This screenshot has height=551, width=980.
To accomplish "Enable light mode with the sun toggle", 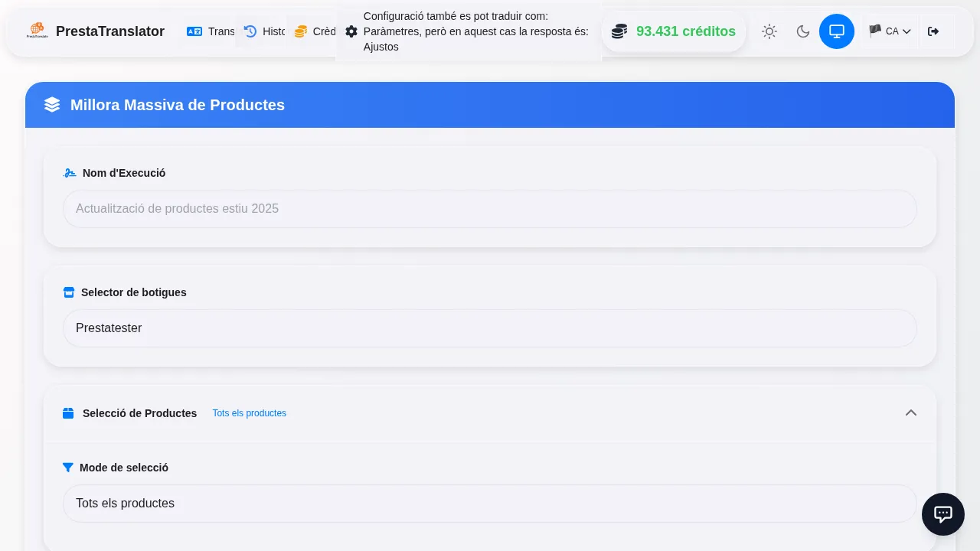I will point(769,31).
